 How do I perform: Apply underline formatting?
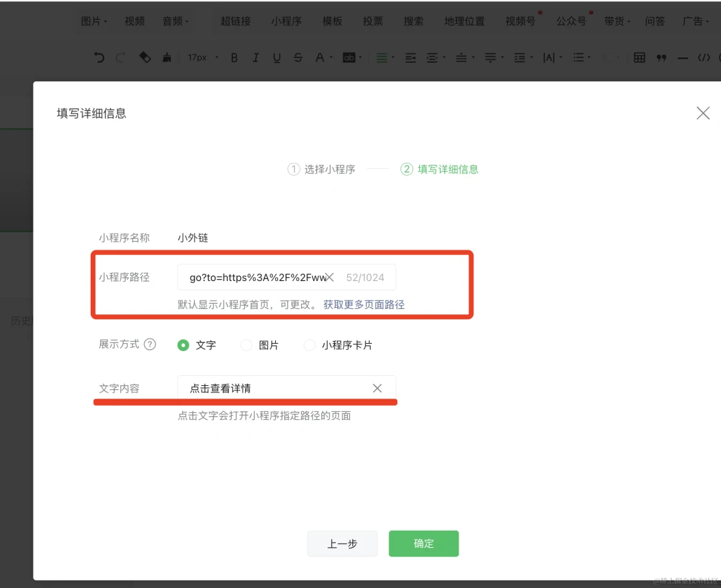[276, 57]
